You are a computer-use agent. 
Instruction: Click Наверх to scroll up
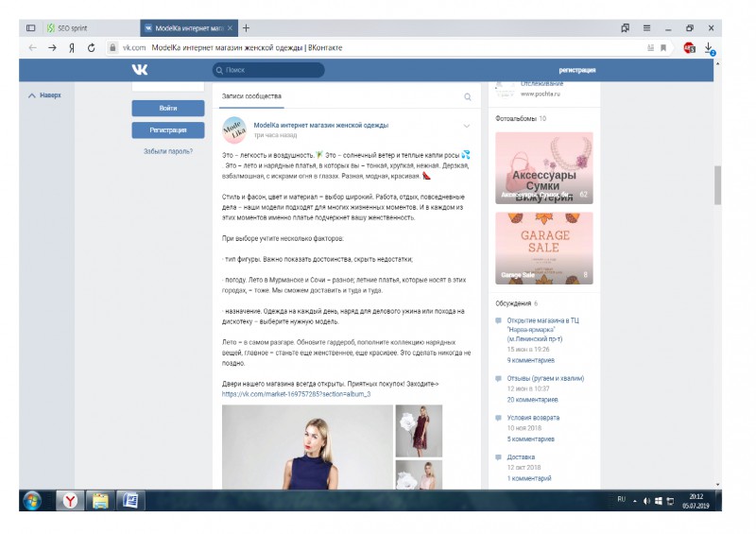(x=44, y=95)
